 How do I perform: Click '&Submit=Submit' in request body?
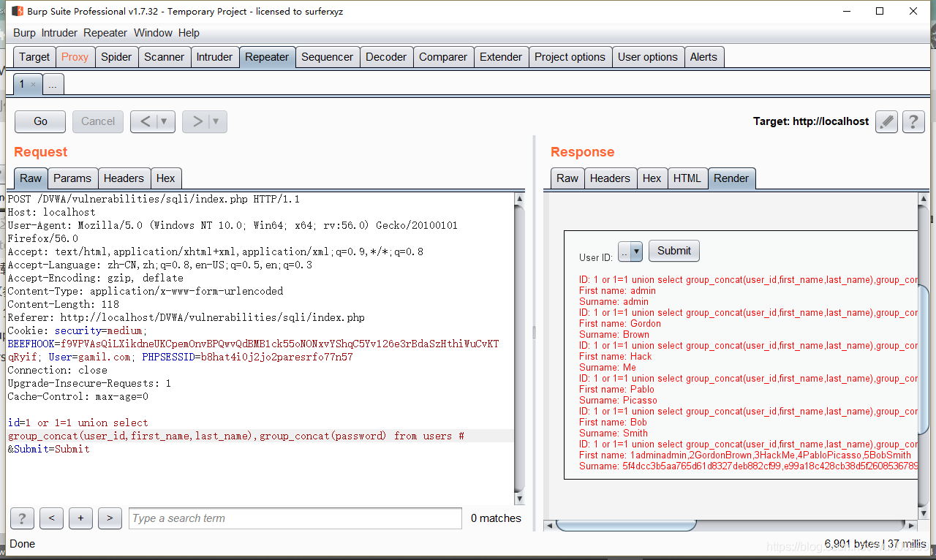(48, 449)
